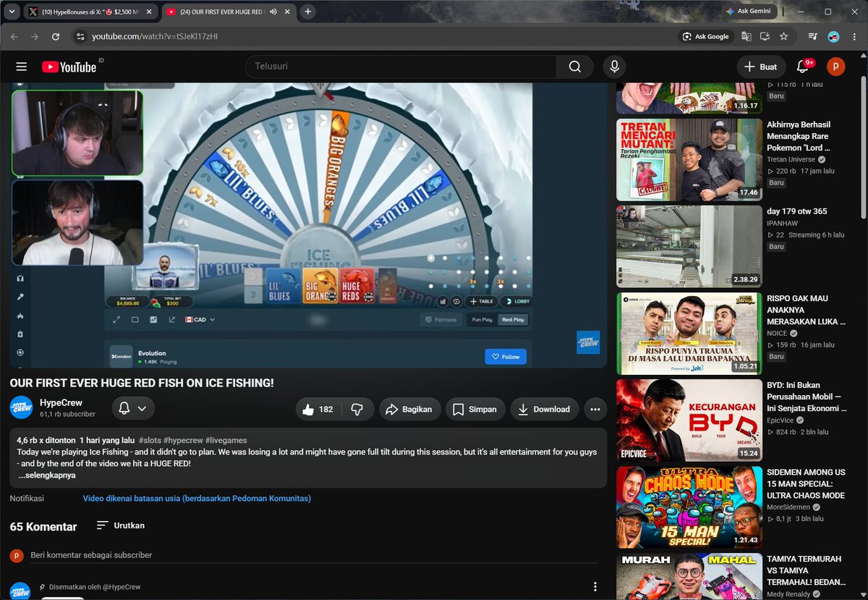Open media controls icon in Chrome toolbar
This screenshot has height=600, width=868.
(x=813, y=36)
